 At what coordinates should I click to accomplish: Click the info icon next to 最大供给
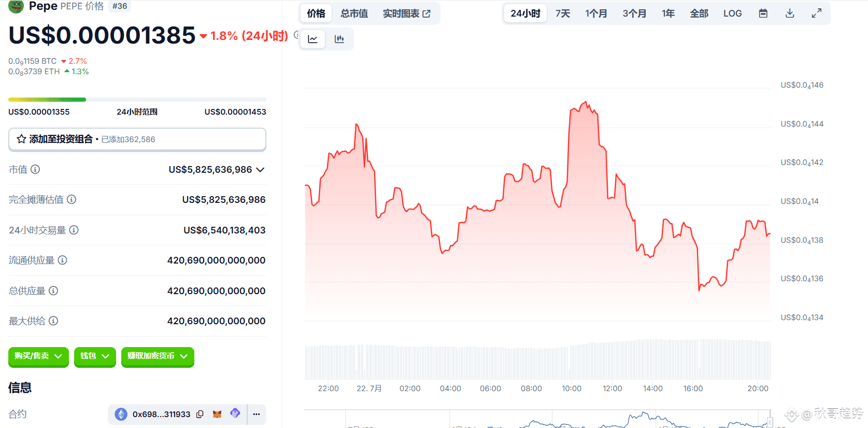coord(53,321)
